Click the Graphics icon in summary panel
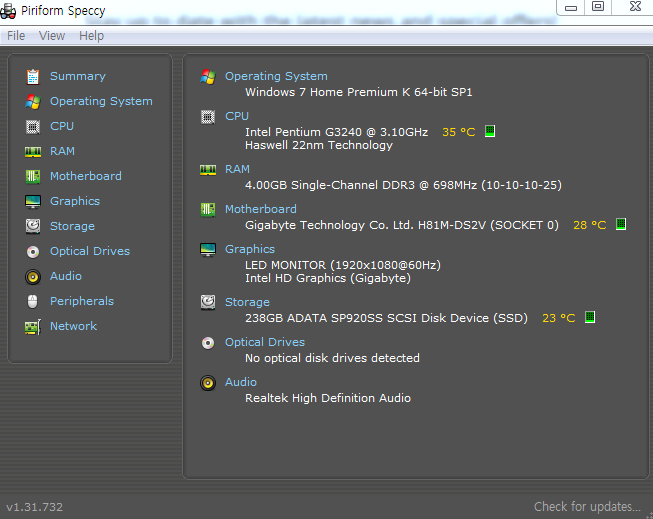This screenshot has width=653, height=519. (208, 250)
